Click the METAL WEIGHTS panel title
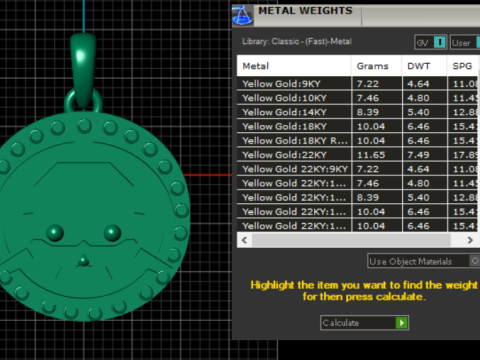 (305, 11)
